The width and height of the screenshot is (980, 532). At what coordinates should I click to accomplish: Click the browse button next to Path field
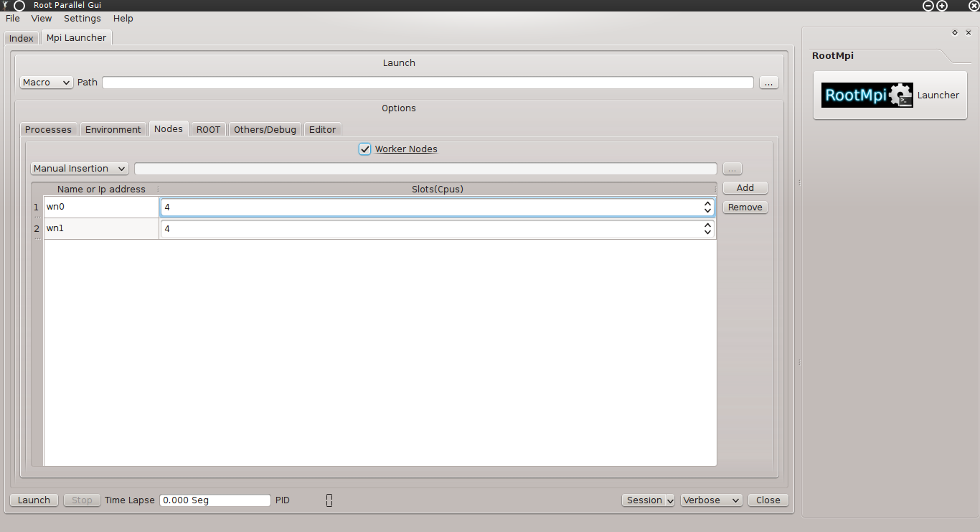[x=768, y=83]
